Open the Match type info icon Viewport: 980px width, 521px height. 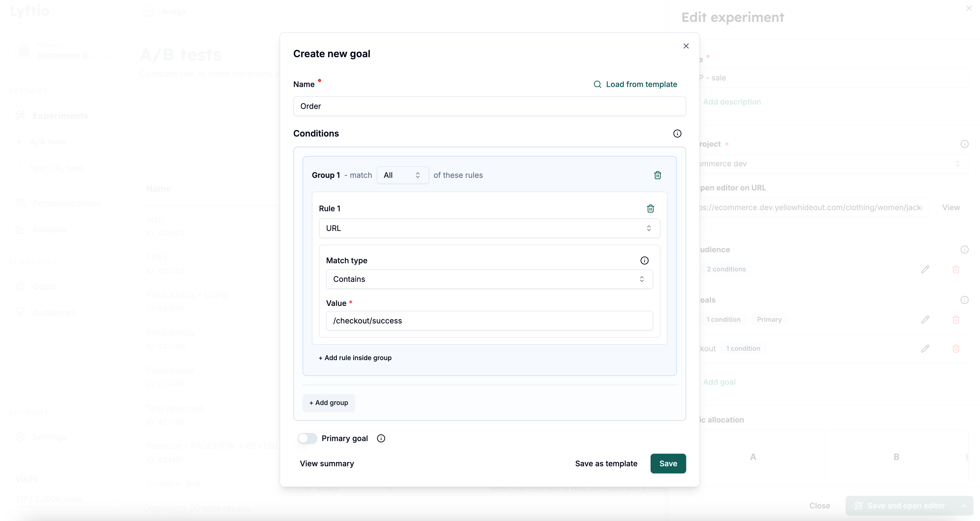[644, 261]
